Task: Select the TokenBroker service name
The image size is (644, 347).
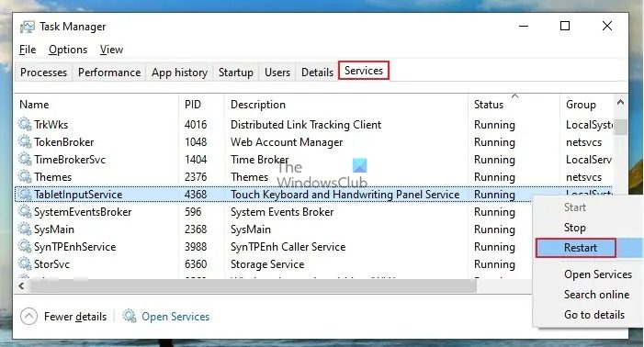Action: (x=63, y=142)
